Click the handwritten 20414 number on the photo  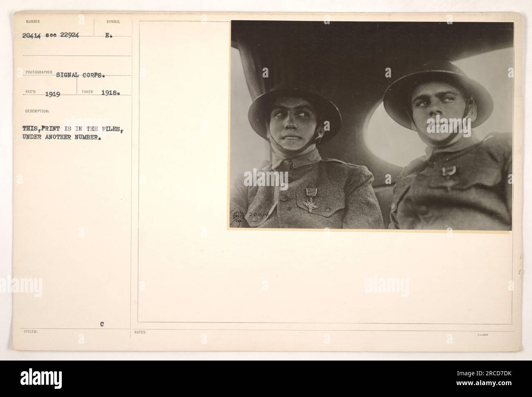tap(258, 214)
